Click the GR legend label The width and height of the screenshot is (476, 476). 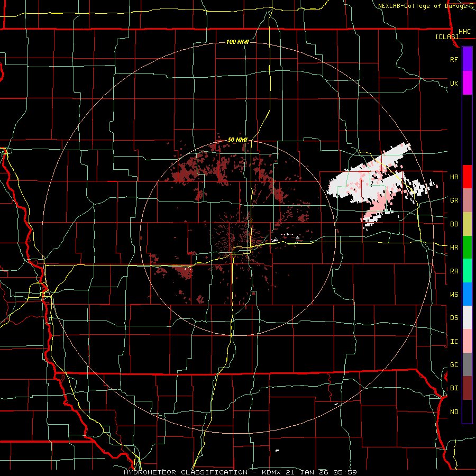454,200
